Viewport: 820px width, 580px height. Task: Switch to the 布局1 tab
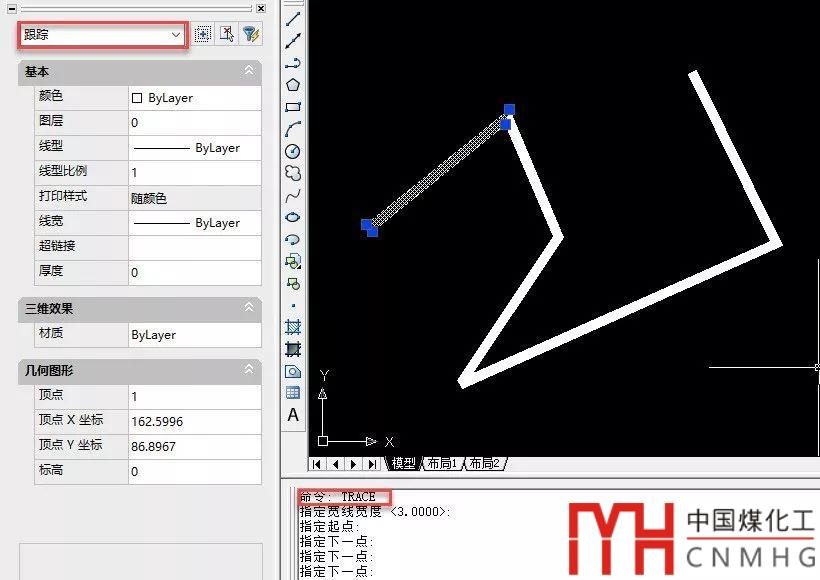point(442,463)
